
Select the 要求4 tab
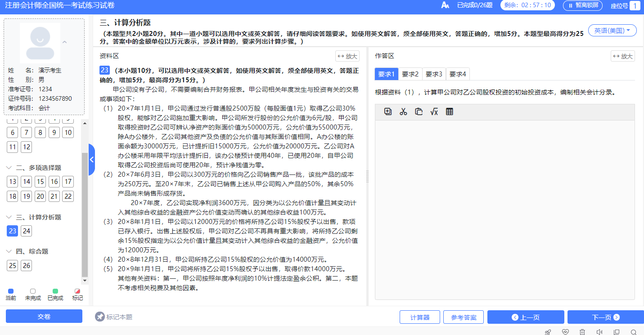click(x=458, y=74)
